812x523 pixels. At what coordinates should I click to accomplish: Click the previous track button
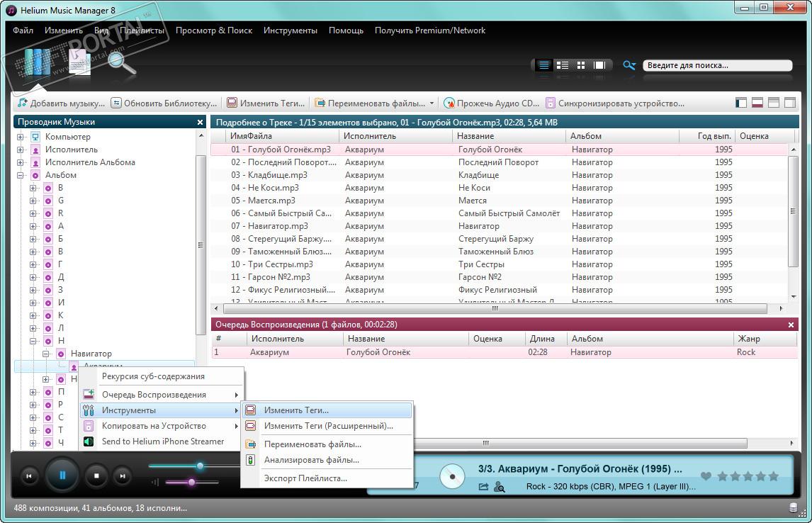click(x=29, y=476)
